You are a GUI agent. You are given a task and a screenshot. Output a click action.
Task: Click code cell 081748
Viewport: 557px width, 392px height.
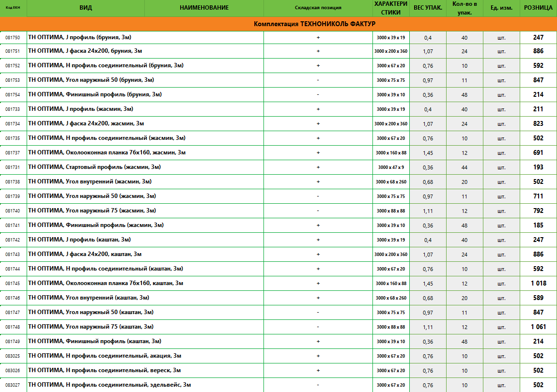[13, 327]
